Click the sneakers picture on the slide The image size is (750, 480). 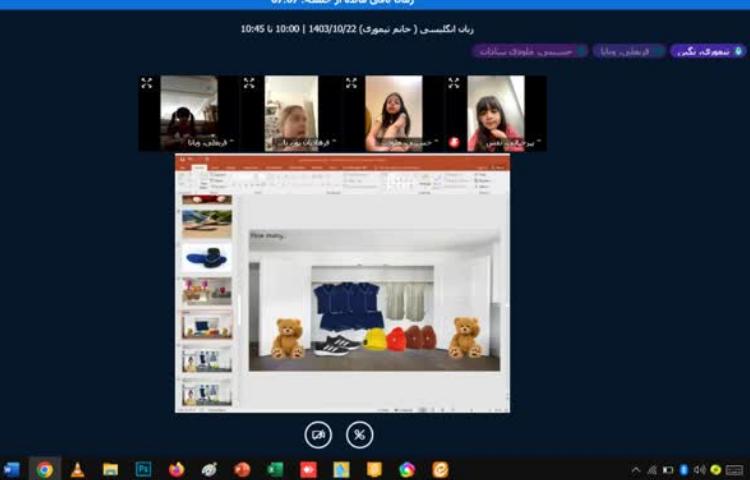coord(337,345)
